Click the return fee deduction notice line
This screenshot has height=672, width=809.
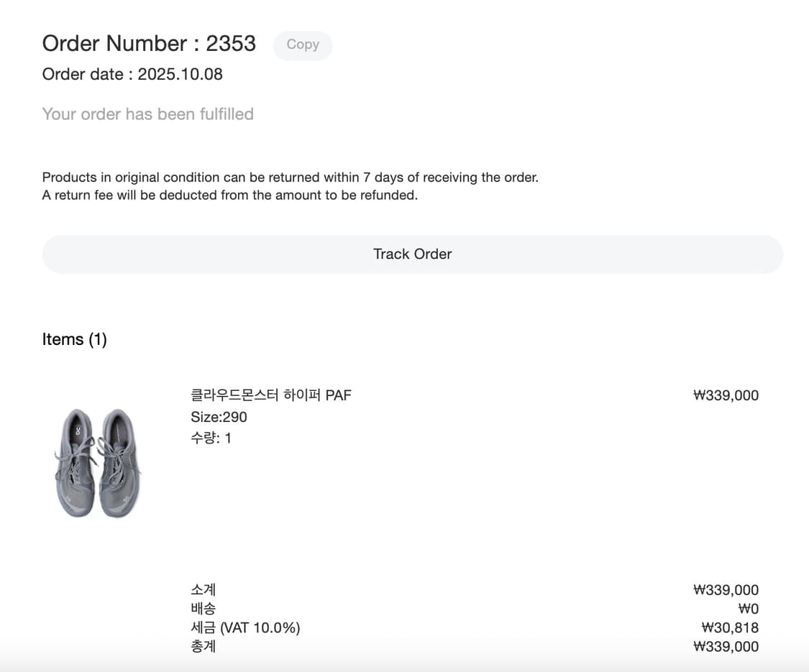click(x=229, y=195)
